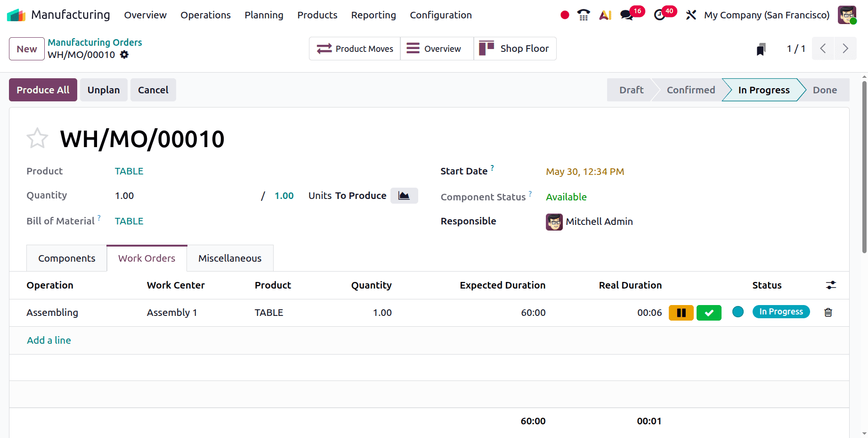Viewport: 868px width, 438px height.
Task: Mark Assembling work order done with green check
Action: click(709, 313)
